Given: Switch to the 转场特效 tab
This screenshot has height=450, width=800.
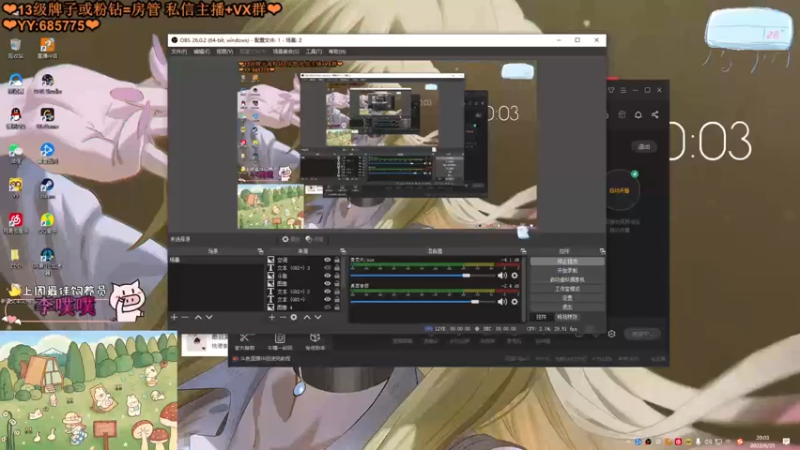Looking at the screenshot, I should 567,317.
